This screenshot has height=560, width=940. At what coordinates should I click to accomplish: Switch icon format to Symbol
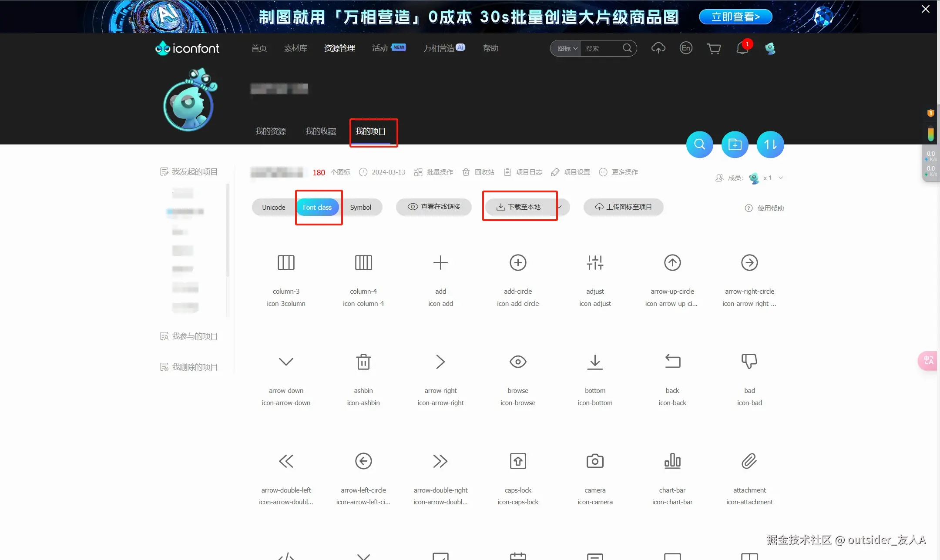[x=360, y=208]
